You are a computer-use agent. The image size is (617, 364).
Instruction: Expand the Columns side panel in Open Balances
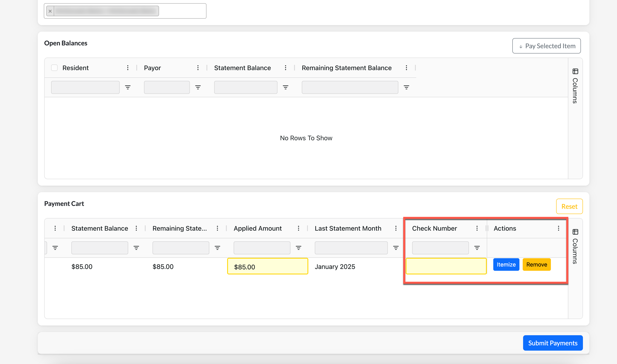point(575,86)
